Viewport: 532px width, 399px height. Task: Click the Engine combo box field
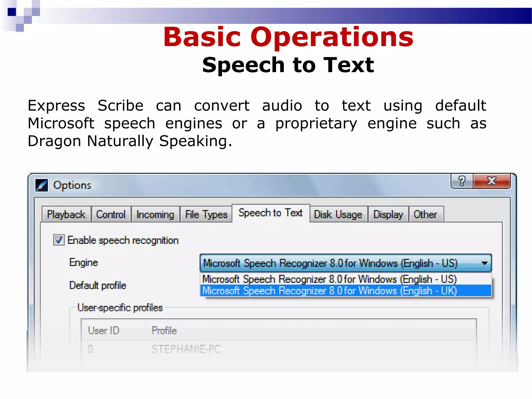coord(345,263)
